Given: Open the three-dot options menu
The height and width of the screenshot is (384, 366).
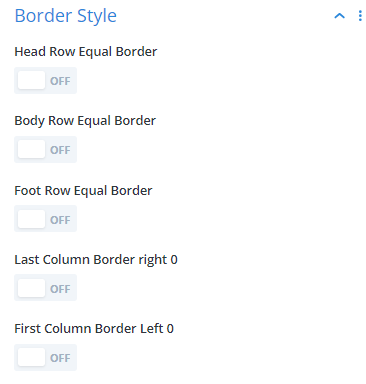Looking at the screenshot, I should point(360,16).
